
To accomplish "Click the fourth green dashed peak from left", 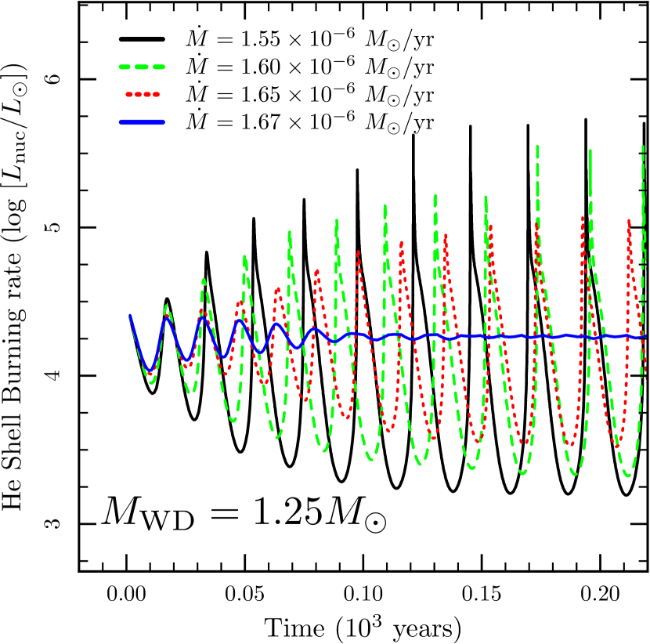I will [x=290, y=232].
